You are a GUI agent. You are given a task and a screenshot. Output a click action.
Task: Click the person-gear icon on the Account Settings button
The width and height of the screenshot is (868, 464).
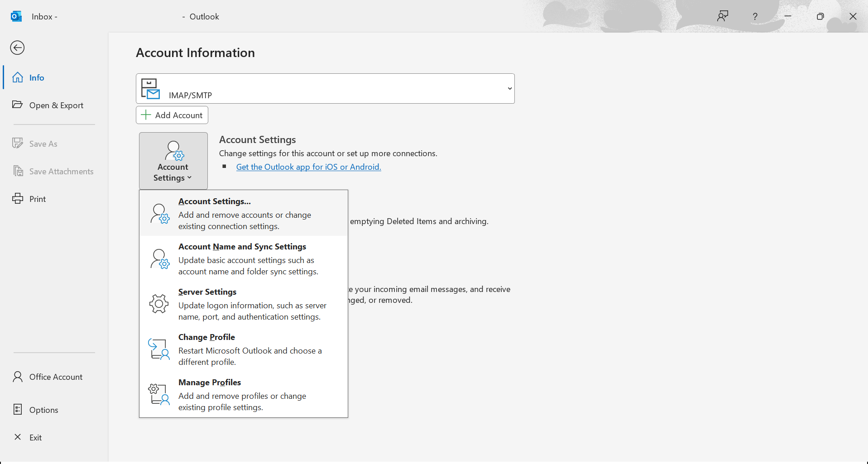coord(174,151)
